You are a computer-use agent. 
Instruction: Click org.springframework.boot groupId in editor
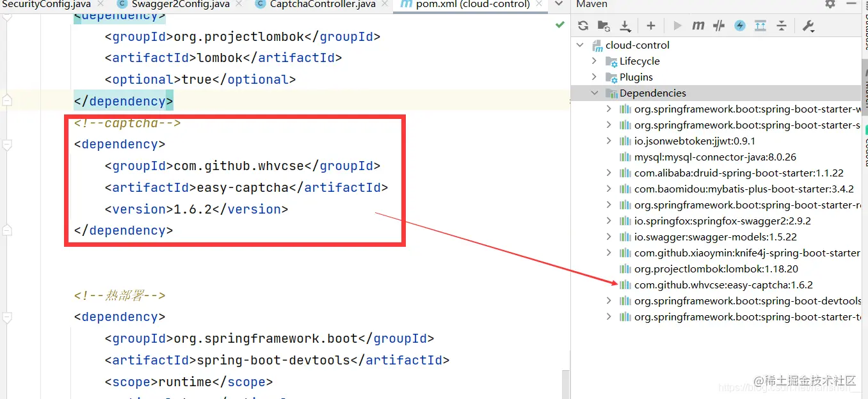coord(266,339)
